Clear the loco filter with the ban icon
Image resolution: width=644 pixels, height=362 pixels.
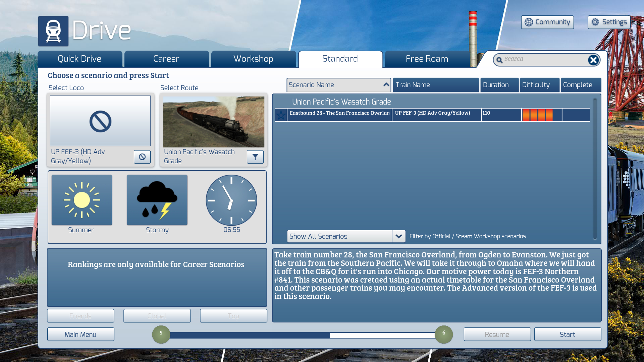point(142,157)
